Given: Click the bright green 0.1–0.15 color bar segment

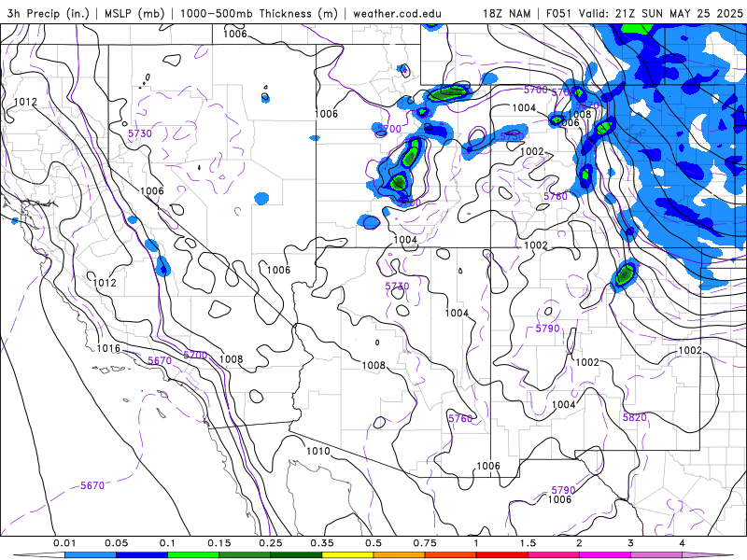Looking at the screenshot, I should tap(193, 555).
